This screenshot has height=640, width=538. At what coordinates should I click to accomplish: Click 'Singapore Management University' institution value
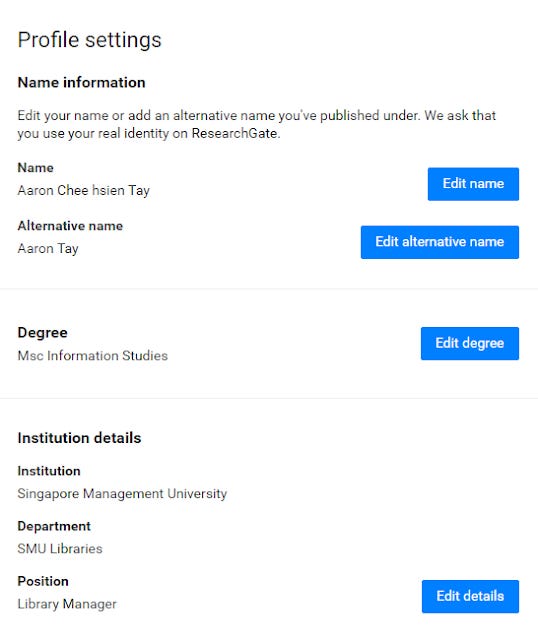122,494
